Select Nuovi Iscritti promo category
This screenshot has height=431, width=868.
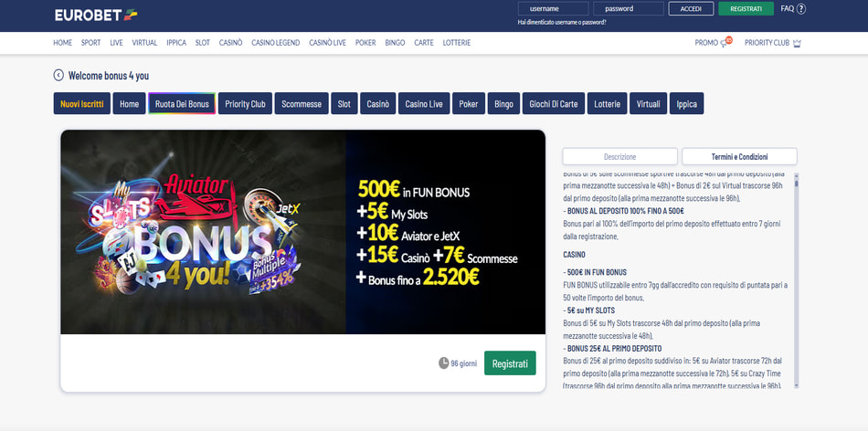tap(82, 103)
